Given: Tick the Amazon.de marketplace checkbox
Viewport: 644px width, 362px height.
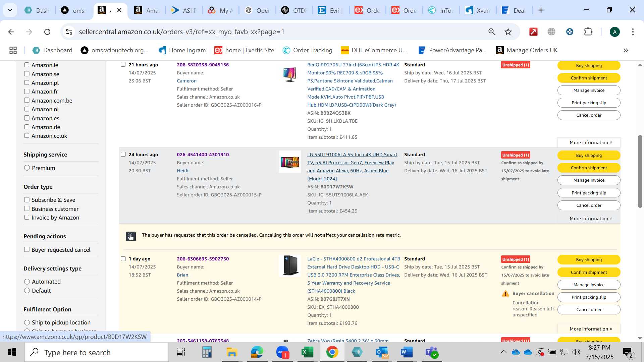Looking at the screenshot, I should [27, 127].
